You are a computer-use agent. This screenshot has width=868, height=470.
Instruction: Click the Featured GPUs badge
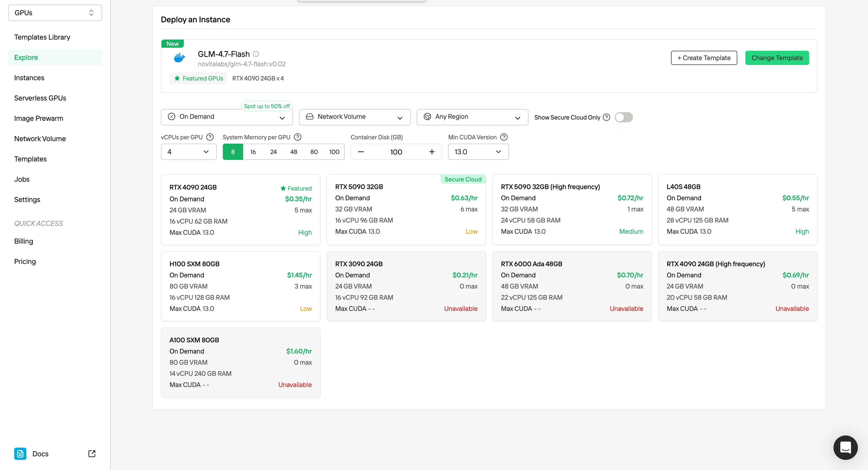click(198, 78)
